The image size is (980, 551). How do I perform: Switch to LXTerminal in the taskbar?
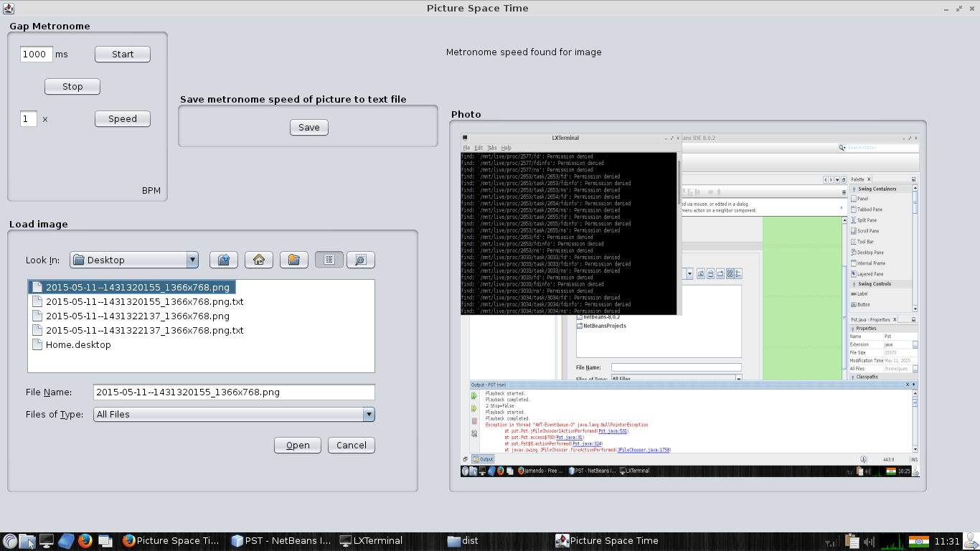(371, 541)
